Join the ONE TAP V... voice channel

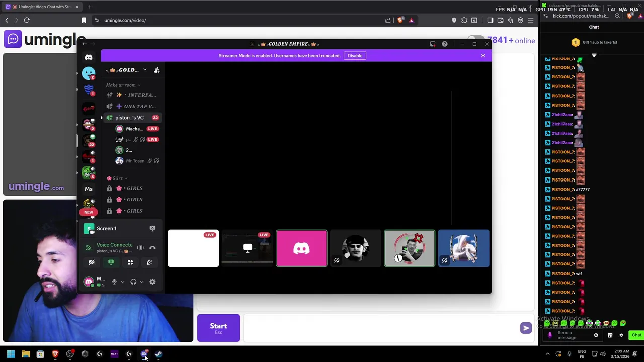[133, 106]
